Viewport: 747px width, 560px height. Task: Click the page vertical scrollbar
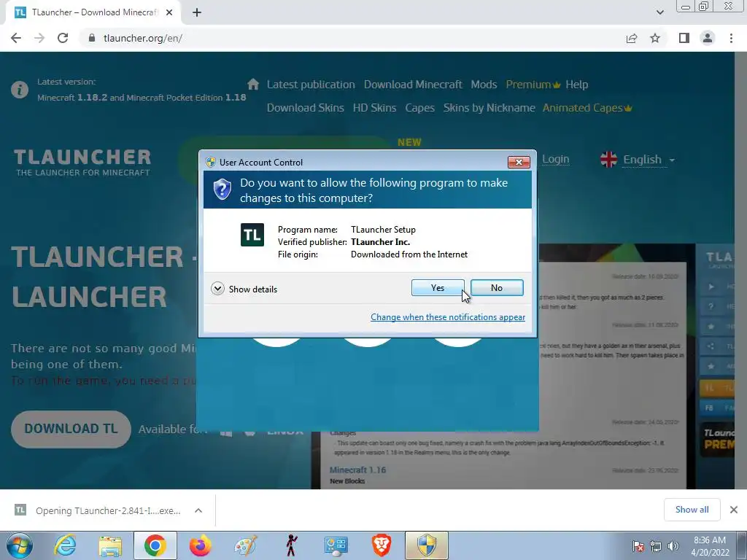740,270
